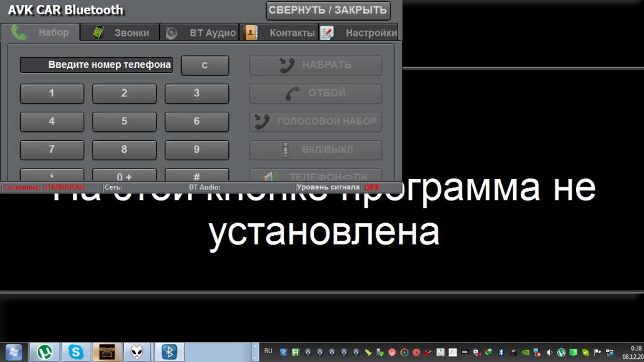Switch to the Контакты tab
This screenshot has height=362, width=644.
pyautogui.click(x=279, y=33)
